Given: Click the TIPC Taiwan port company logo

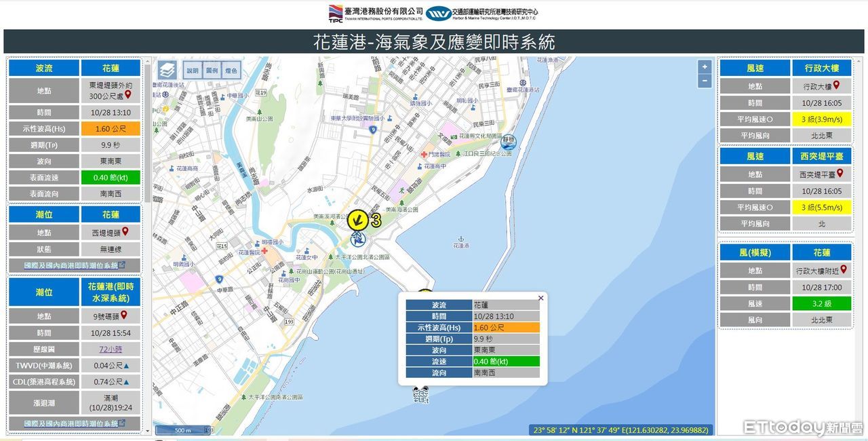Looking at the screenshot, I should (337, 13).
